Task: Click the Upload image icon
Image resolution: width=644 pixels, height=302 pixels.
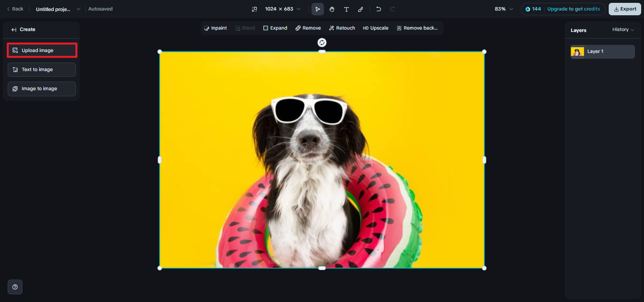Action: 15,50
